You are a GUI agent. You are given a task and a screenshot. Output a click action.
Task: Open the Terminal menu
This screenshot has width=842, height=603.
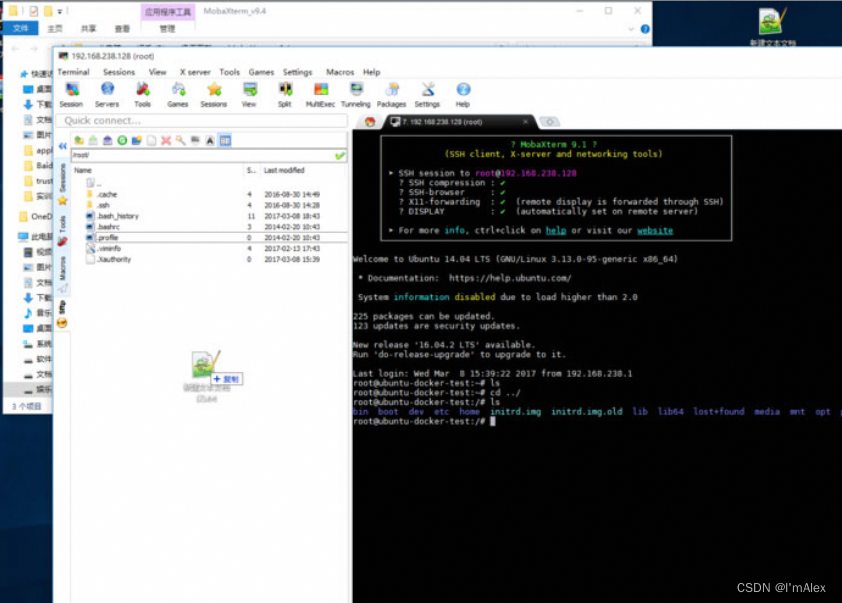74,72
